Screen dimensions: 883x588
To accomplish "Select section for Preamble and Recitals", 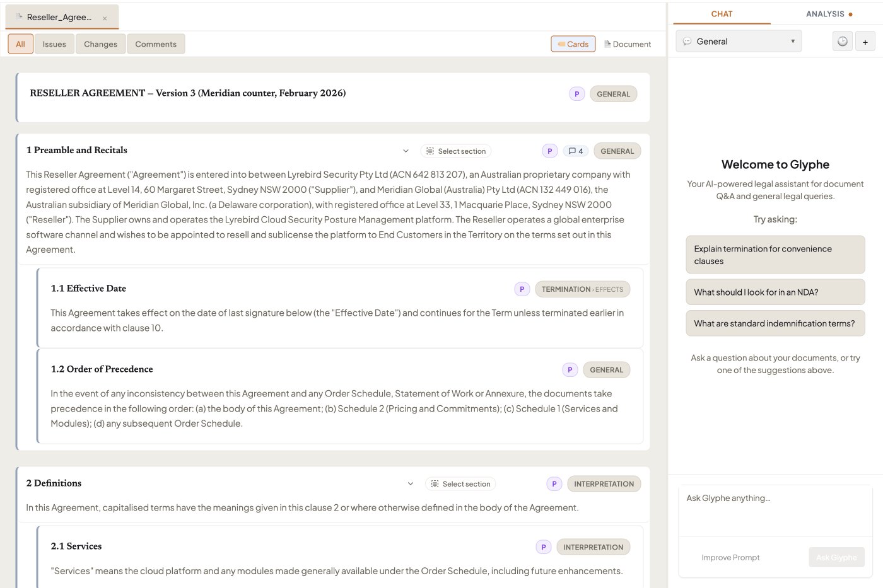I will pos(456,151).
